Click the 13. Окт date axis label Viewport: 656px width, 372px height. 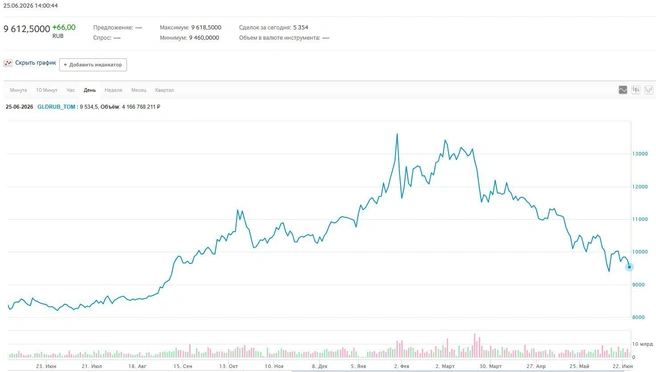click(x=228, y=366)
